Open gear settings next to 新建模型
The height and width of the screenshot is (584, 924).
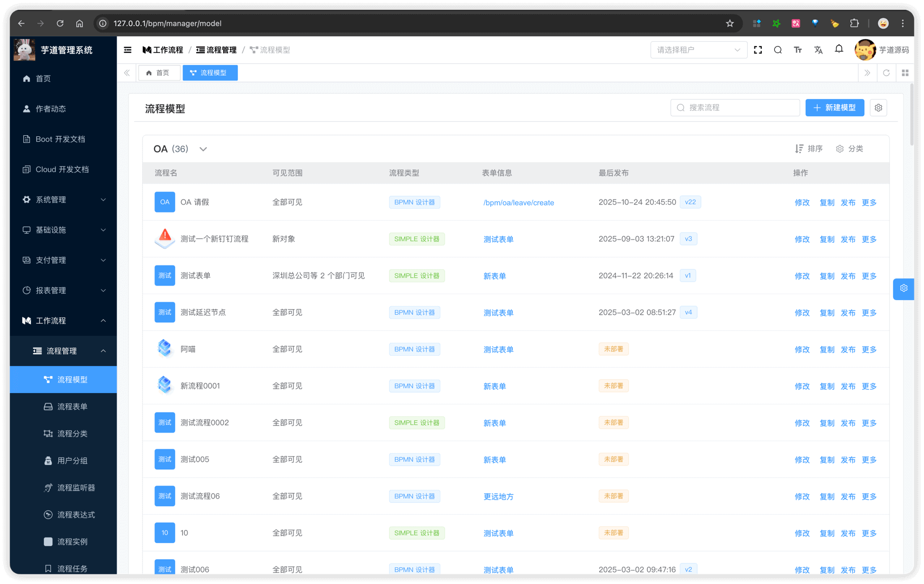point(879,108)
